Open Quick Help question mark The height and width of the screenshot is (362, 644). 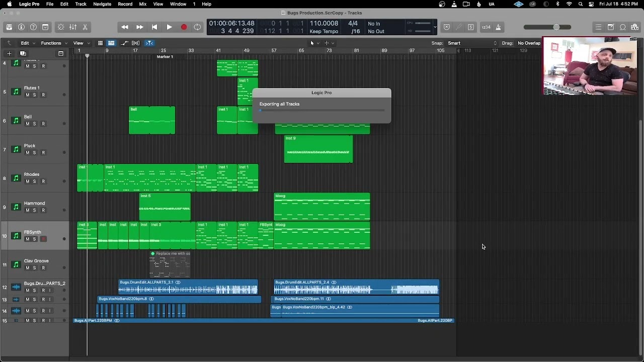click(33, 27)
